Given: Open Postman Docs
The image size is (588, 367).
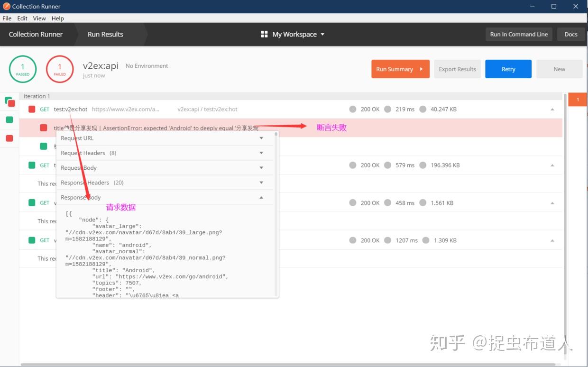Looking at the screenshot, I should [570, 34].
